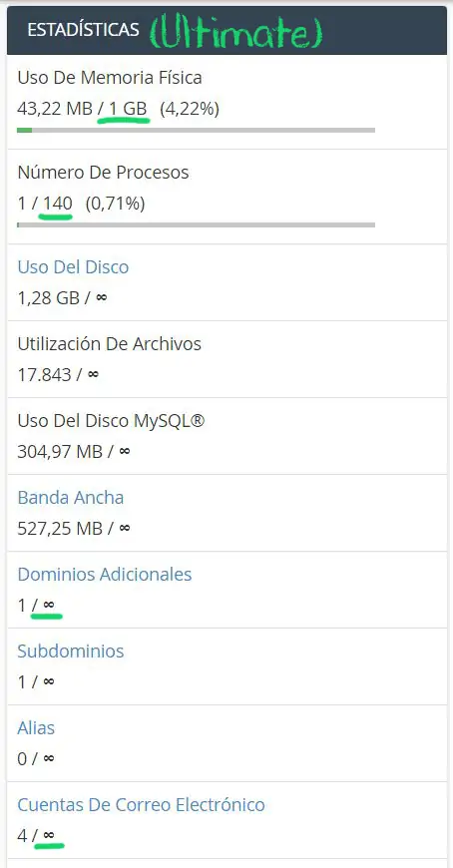
Task: Click the underlined 1 GB memory limit
Action: click(x=128, y=109)
